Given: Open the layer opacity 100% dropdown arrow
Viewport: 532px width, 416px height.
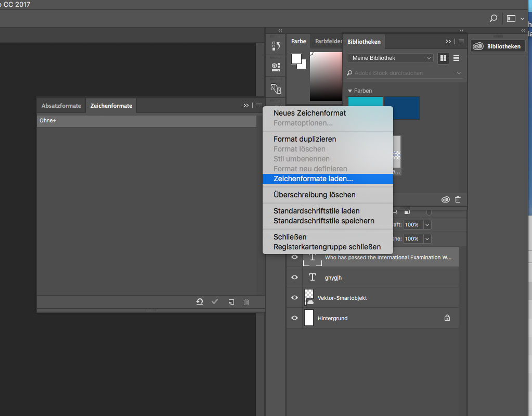Looking at the screenshot, I should coord(427,224).
